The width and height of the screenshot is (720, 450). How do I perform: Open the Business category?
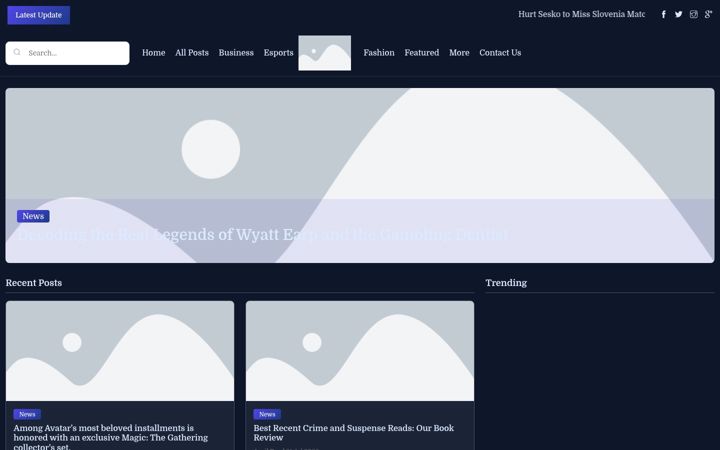point(236,53)
